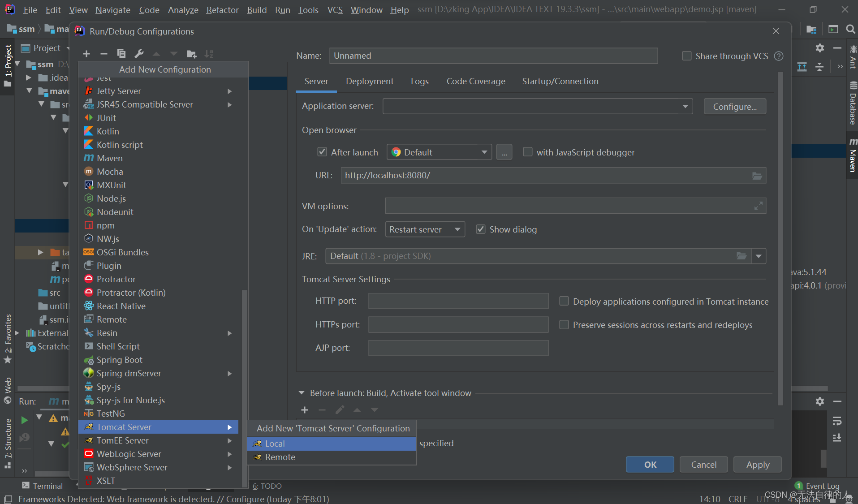Open the Ant tool window tab
858x504 pixels.
pos(852,63)
